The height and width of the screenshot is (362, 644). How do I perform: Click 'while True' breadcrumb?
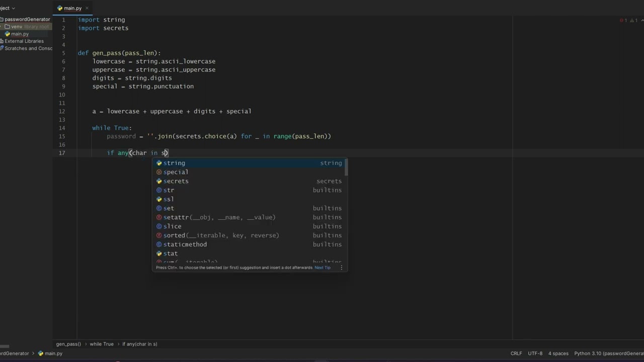[102, 344]
